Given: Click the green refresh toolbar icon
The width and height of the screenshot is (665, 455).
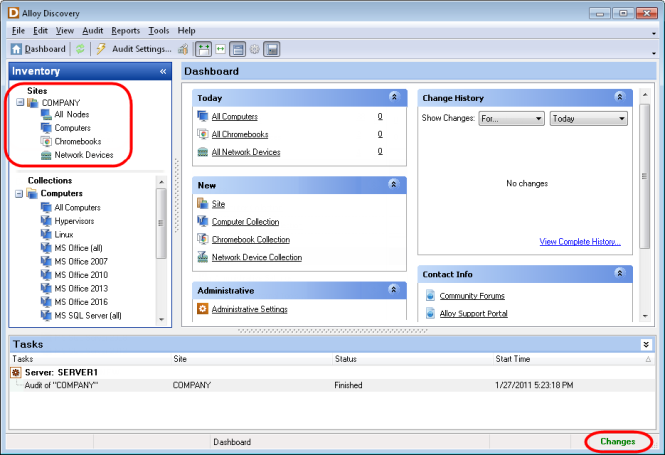Looking at the screenshot, I should pyautogui.click(x=79, y=49).
